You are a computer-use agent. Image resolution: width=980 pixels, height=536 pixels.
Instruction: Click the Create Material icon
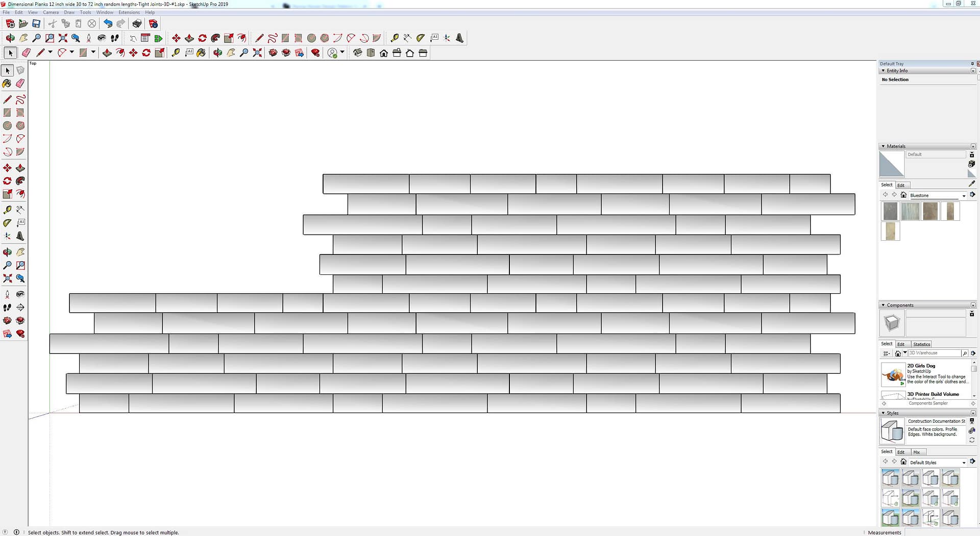tap(971, 164)
